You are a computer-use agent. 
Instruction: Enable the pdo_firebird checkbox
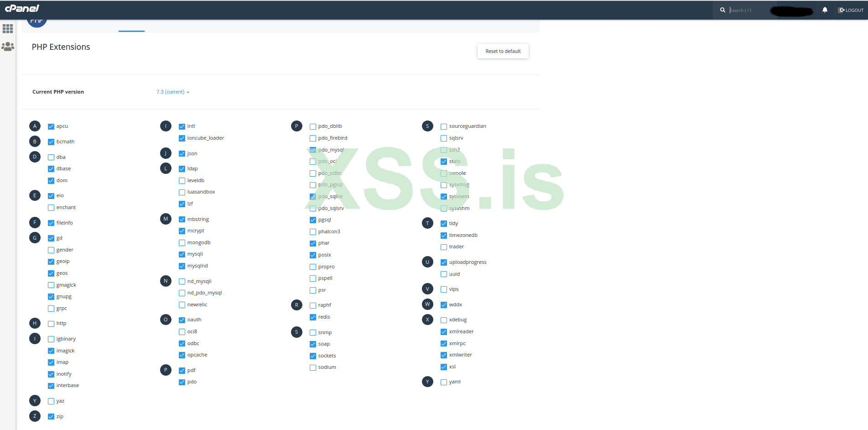click(x=313, y=138)
